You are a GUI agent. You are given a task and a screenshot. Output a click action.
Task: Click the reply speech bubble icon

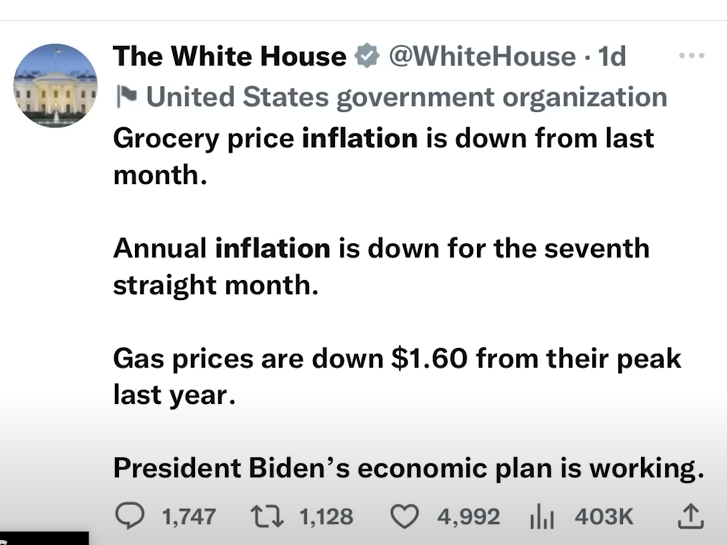point(131,516)
